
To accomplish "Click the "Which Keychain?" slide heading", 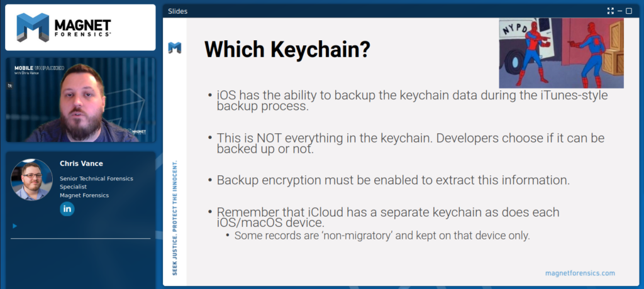I will pyautogui.click(x=287, y=50).
